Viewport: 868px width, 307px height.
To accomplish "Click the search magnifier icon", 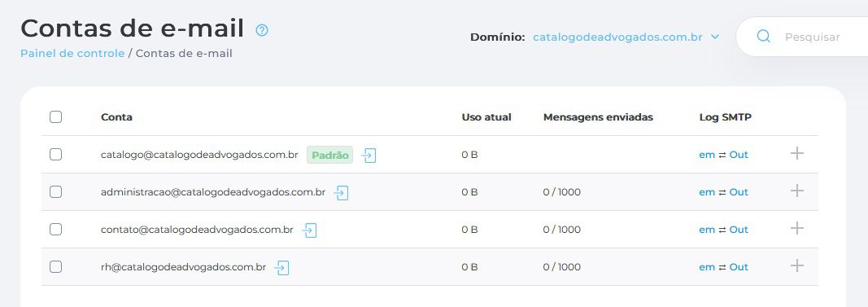I will click(763, 37).
